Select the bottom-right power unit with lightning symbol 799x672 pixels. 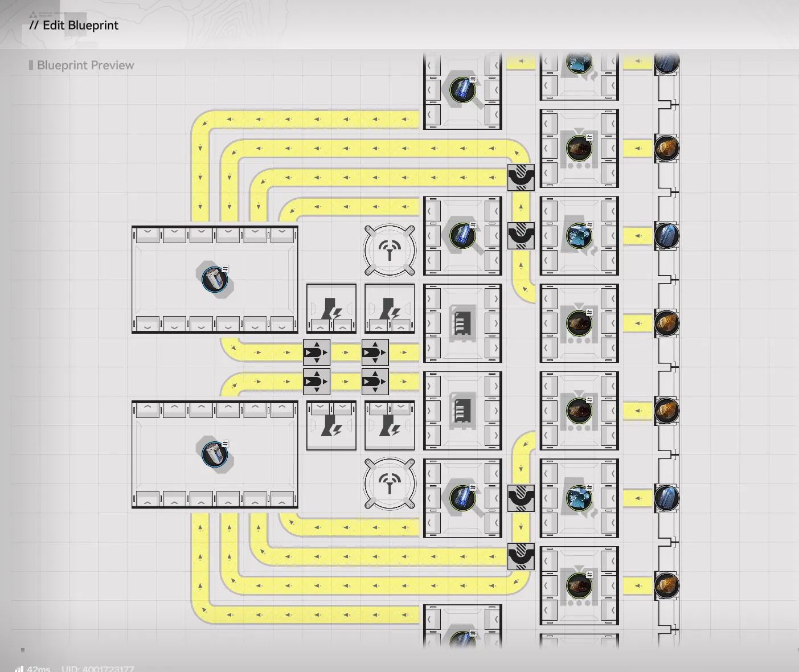pos(390,425)
